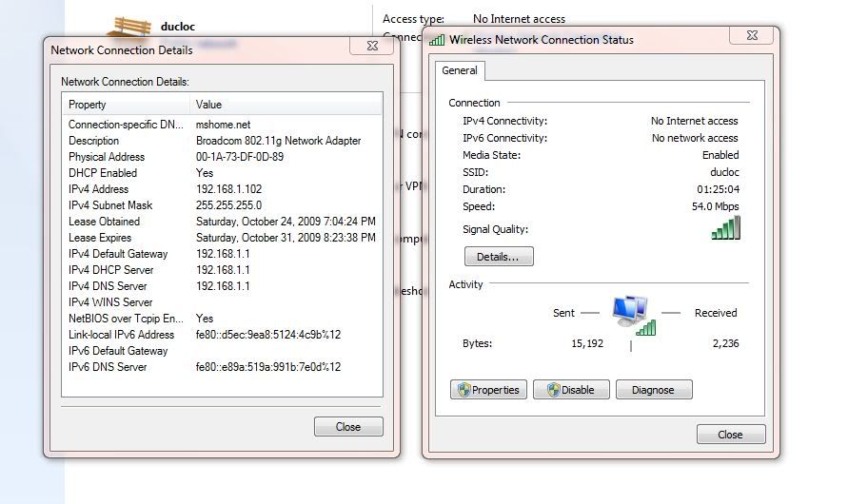Click the Media State value Enabled
Viewport: 868px width, 504px height.
(720, 155)
